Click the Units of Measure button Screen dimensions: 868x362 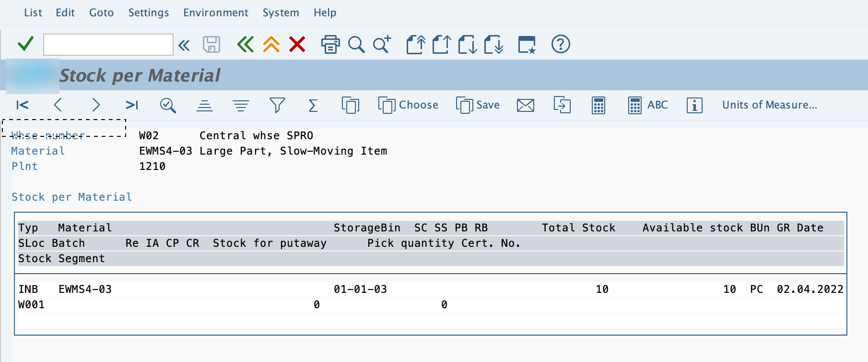coord(770,105)
